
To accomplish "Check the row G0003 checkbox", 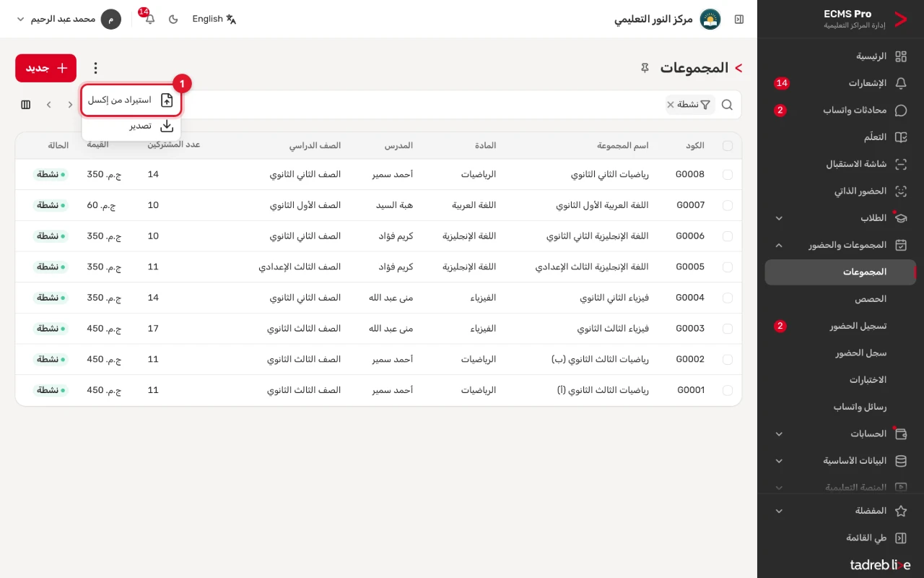I will click(x=727, y=329).
